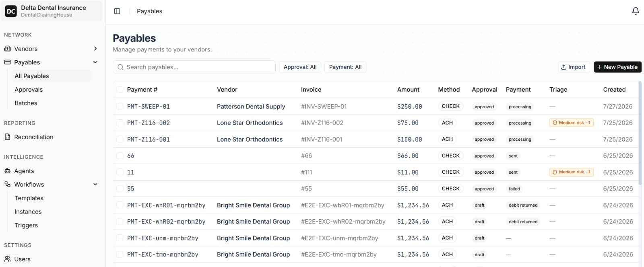Click invoice #INV-Z116-001
Image resolution: width=644 pixels, height=267 pixels.
point(322,140)
